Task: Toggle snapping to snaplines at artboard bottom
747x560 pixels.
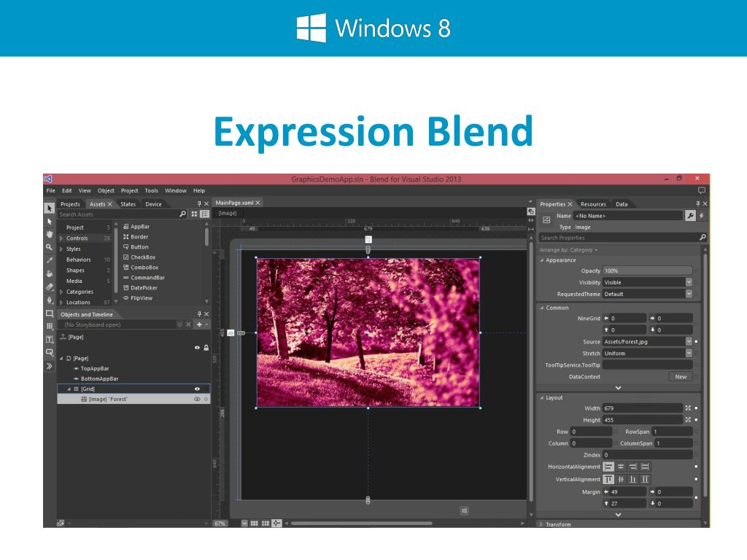Action: pyautogui.click(x=276, y=524)
